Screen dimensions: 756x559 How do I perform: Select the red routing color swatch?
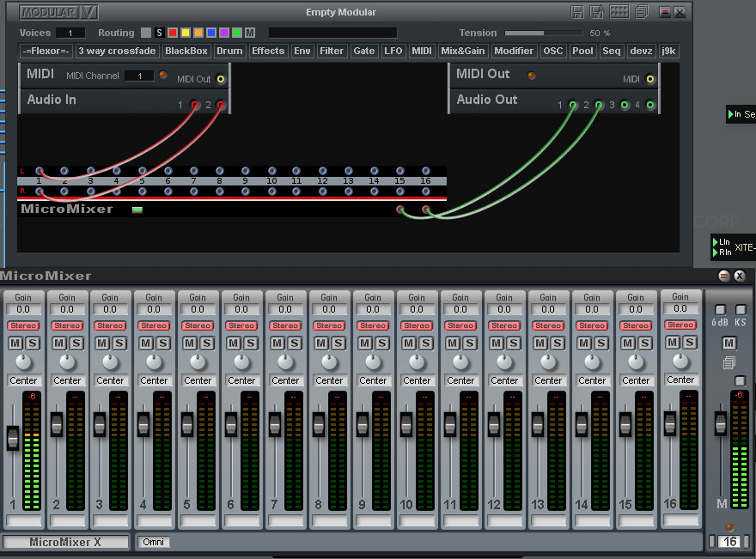pos(172,33)
